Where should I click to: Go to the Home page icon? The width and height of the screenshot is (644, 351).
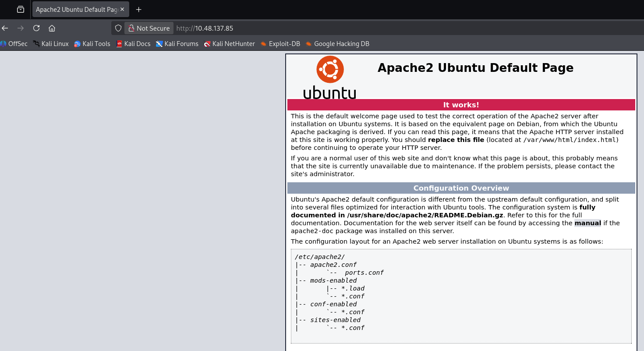[52, 28]
